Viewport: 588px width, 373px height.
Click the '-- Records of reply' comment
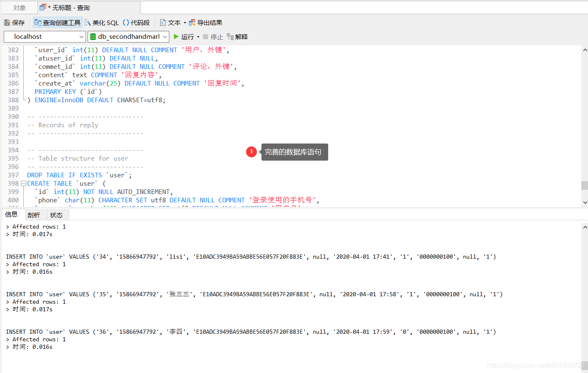pyautogui.click(x=63, y=125)
